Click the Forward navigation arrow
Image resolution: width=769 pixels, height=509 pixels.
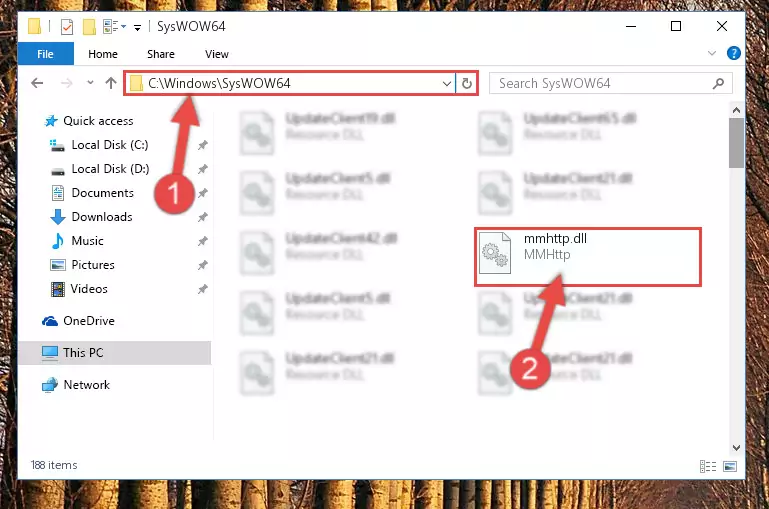(x=66, y=83)
